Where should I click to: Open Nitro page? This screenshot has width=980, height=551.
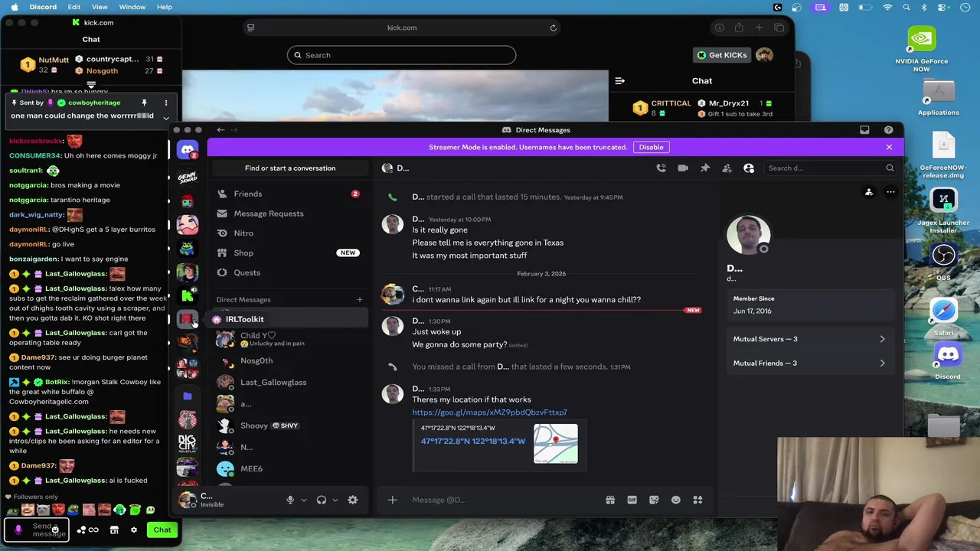288,233
